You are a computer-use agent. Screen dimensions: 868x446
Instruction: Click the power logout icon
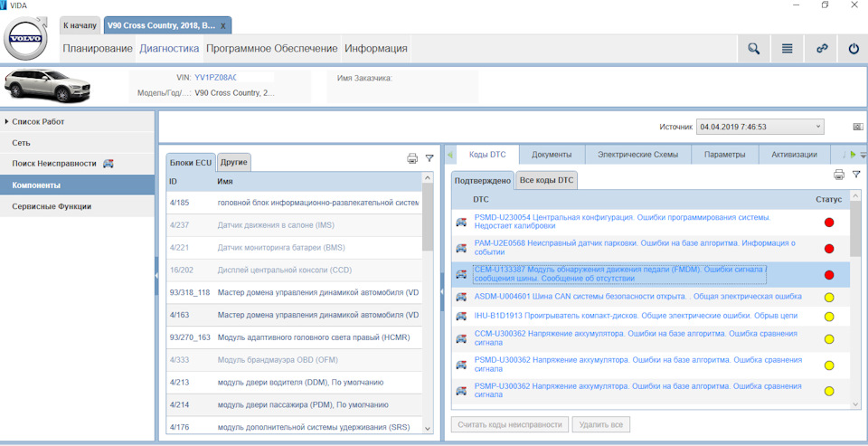pos(854,49)
